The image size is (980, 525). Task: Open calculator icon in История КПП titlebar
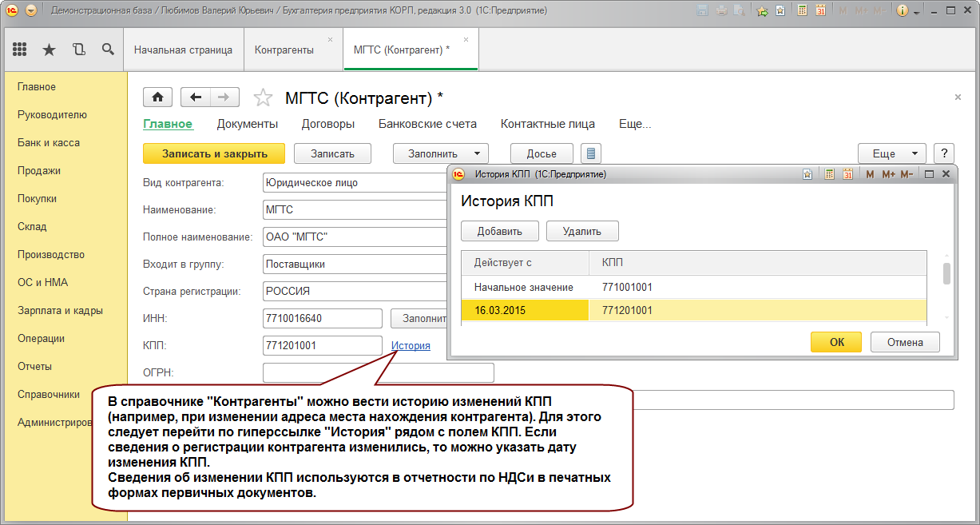point(829,173)
